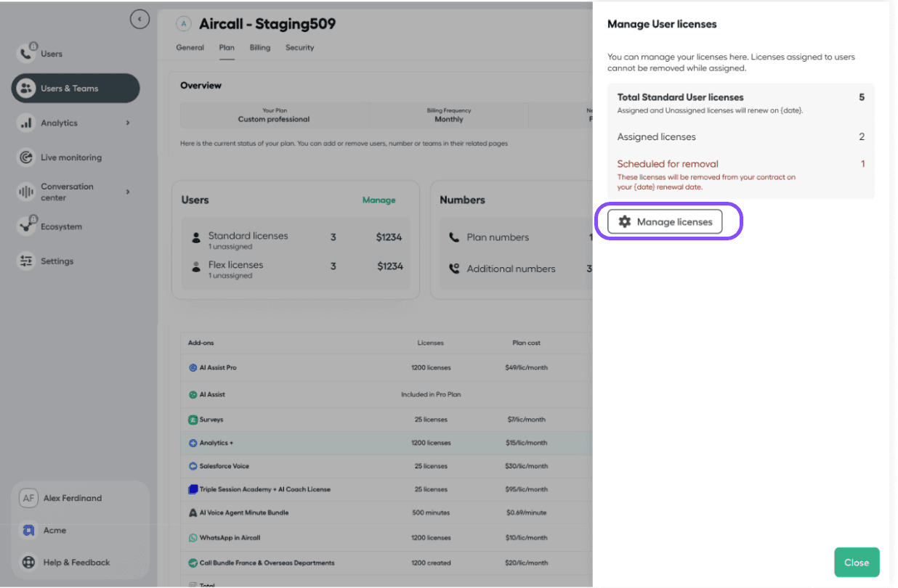
Task: Click the $0.69/minute plan cost
Action: tap(527, 513)
